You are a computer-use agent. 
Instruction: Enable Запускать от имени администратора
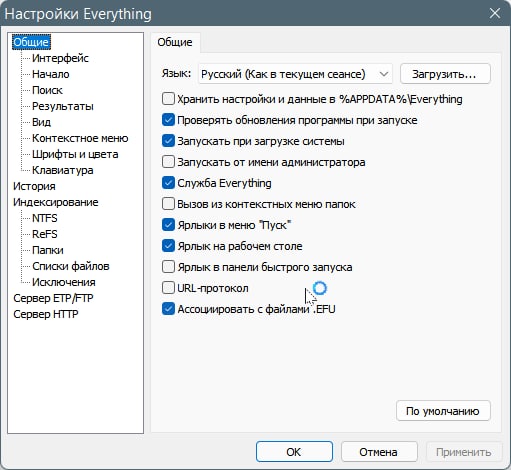point(168,162)
